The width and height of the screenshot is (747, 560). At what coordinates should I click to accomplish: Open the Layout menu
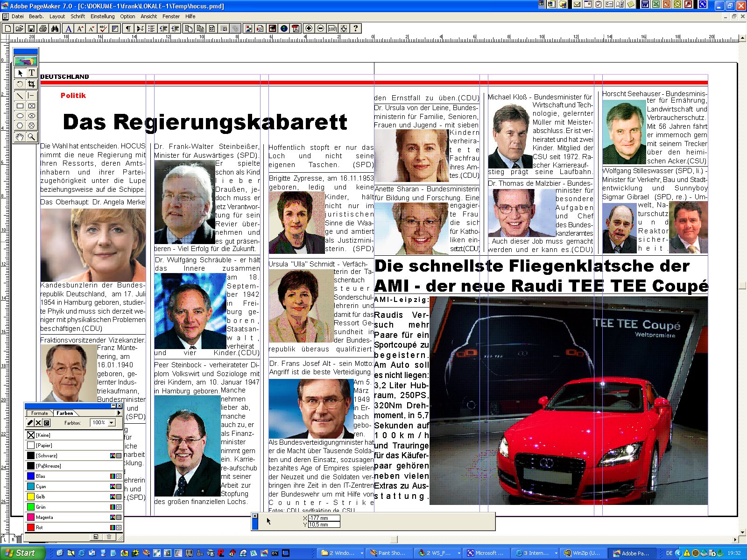click(57, 16)
